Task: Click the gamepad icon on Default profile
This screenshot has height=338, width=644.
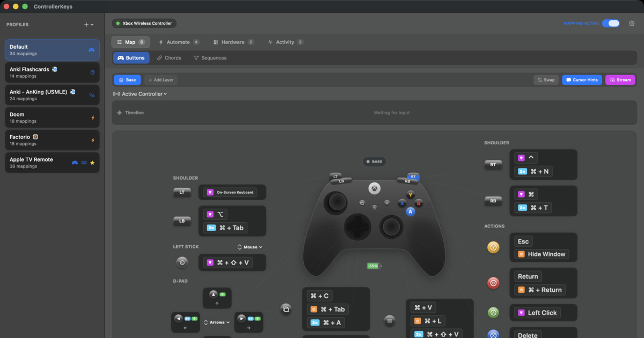Action: click(x=92, y=50)
